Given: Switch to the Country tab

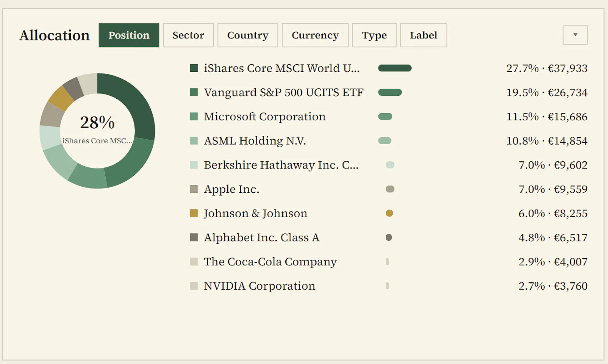Looking at the screenshot, I should (248, 35).
